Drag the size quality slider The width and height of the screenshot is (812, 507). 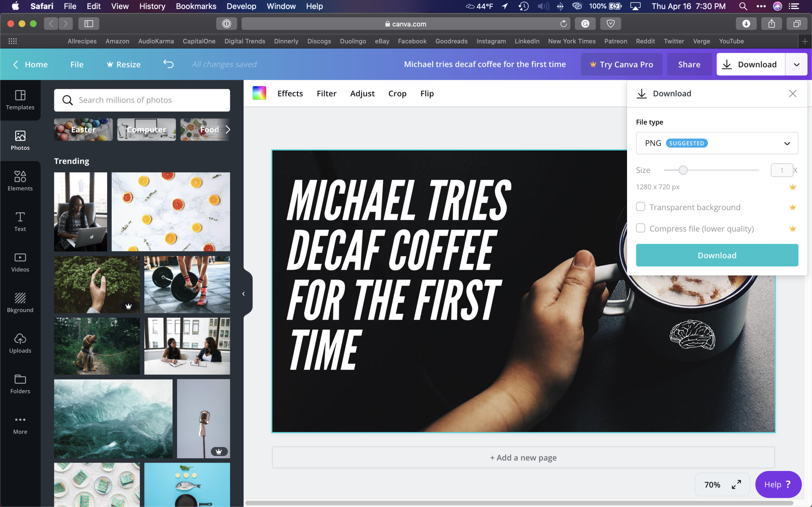pos(684,170)
